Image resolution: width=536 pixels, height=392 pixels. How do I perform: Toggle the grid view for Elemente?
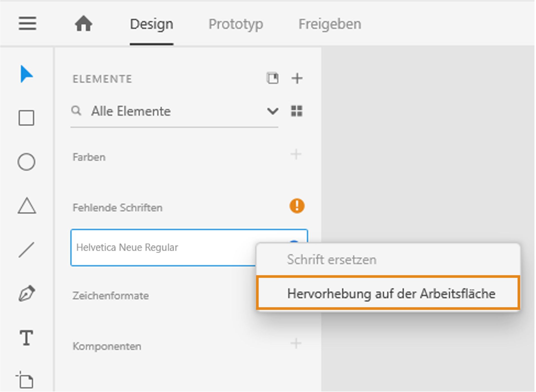[297, 111]
